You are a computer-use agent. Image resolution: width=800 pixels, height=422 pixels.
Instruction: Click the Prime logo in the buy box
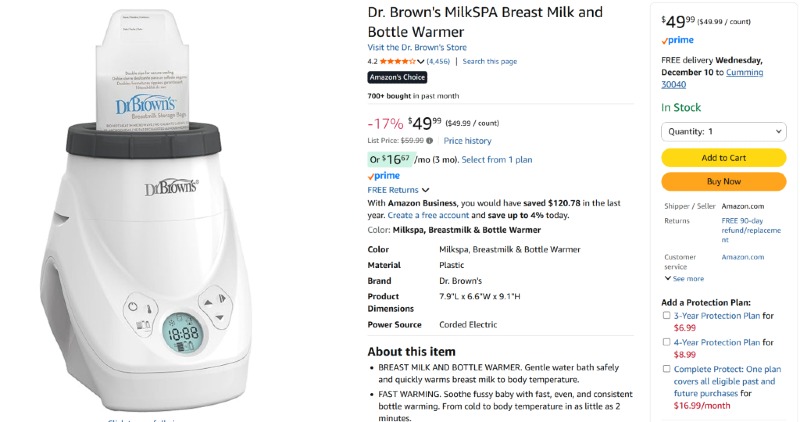[x=677, y=40]
